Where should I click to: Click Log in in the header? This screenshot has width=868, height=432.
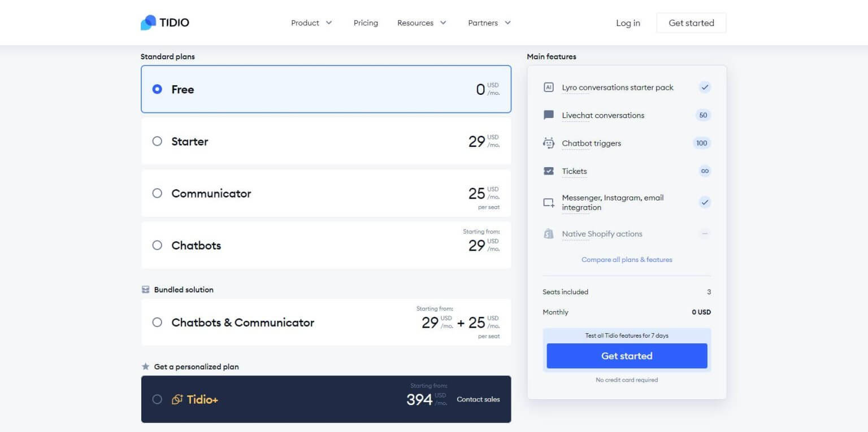[628, 23]
